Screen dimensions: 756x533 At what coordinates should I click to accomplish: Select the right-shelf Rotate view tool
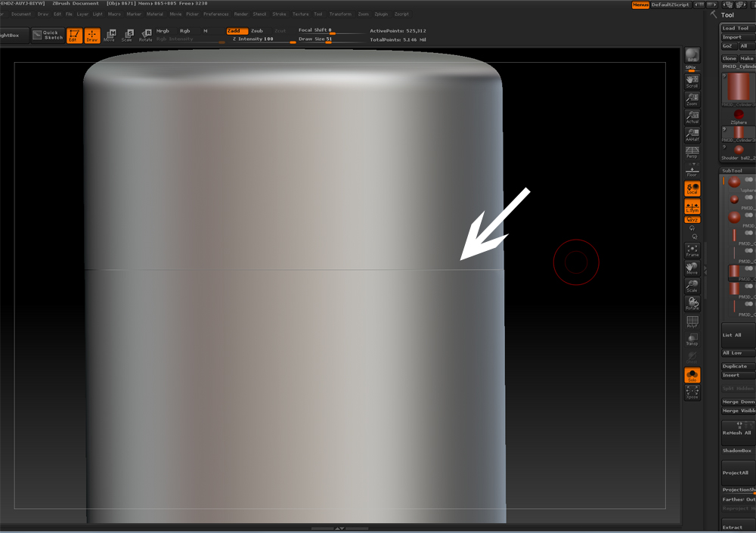click(692, 304)
